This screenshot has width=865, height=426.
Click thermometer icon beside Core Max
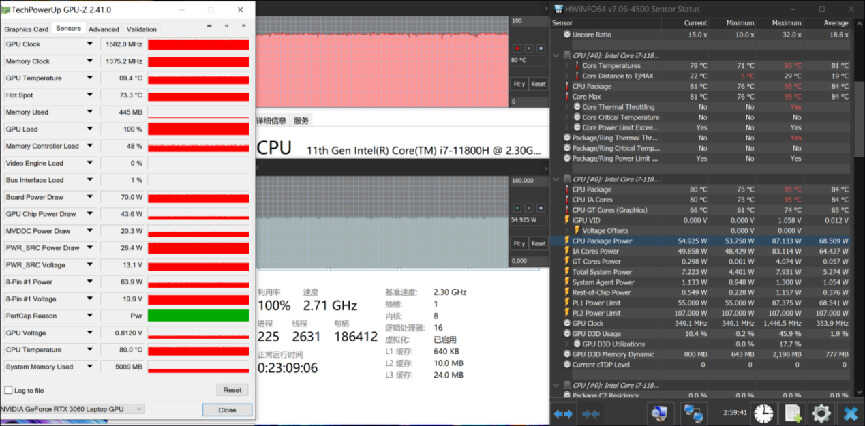coord(567,97)
